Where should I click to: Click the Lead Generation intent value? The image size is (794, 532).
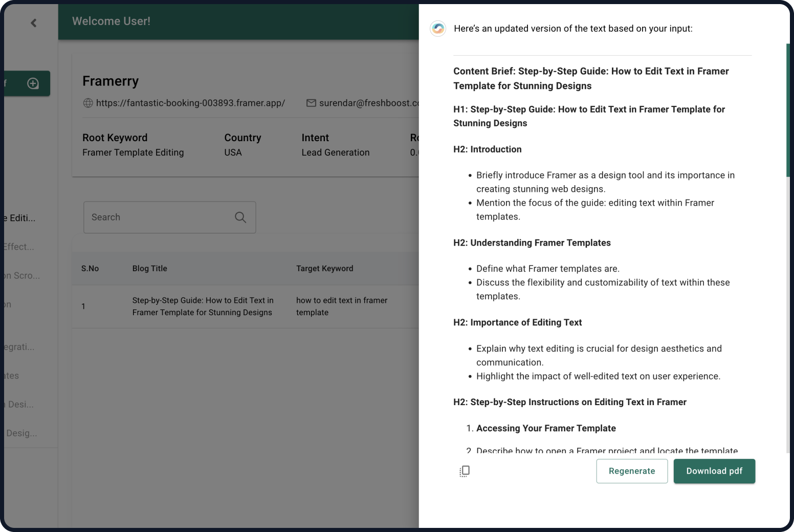click(336, 152)
